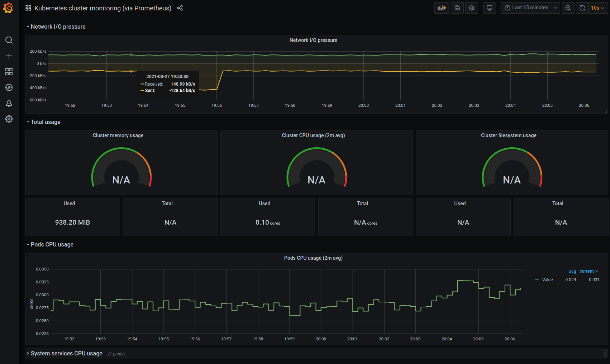Click the Cluster memory usage gauge
610x364 pixels.
121,167
